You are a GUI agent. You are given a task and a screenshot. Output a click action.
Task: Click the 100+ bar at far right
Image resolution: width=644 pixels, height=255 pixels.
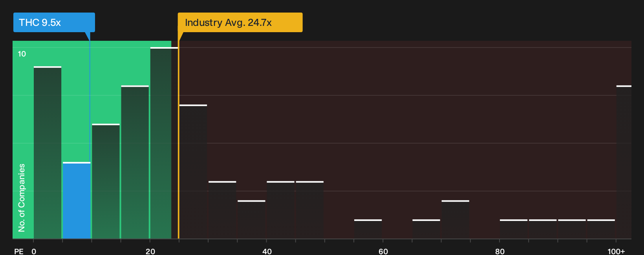pyautogui.click(x=624, y=162)
